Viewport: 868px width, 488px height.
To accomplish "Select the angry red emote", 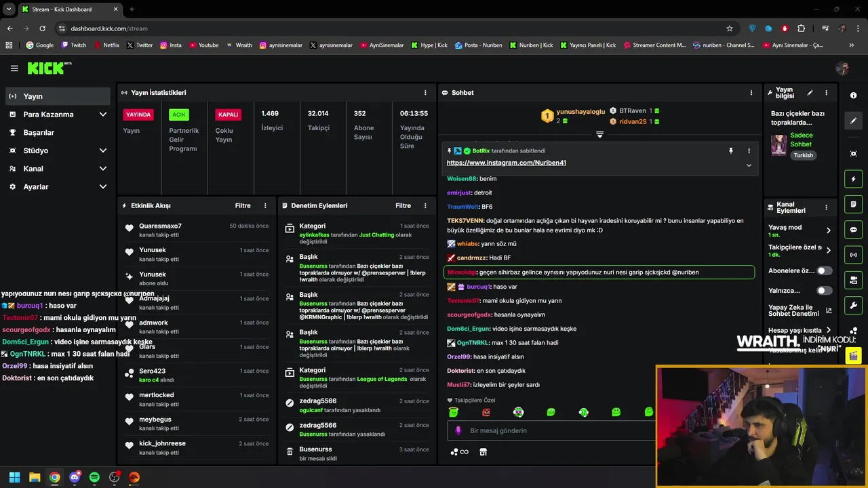I will pos(486,412).
